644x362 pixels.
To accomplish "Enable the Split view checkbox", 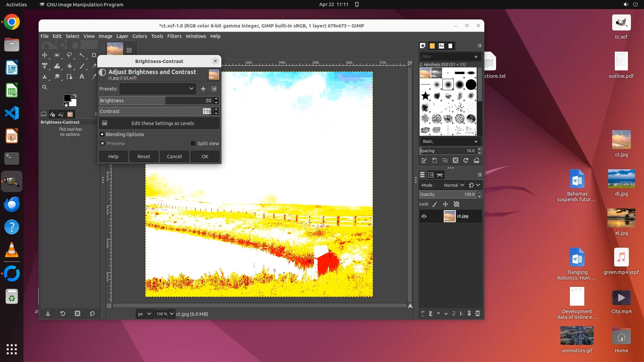I will (193, 143).
